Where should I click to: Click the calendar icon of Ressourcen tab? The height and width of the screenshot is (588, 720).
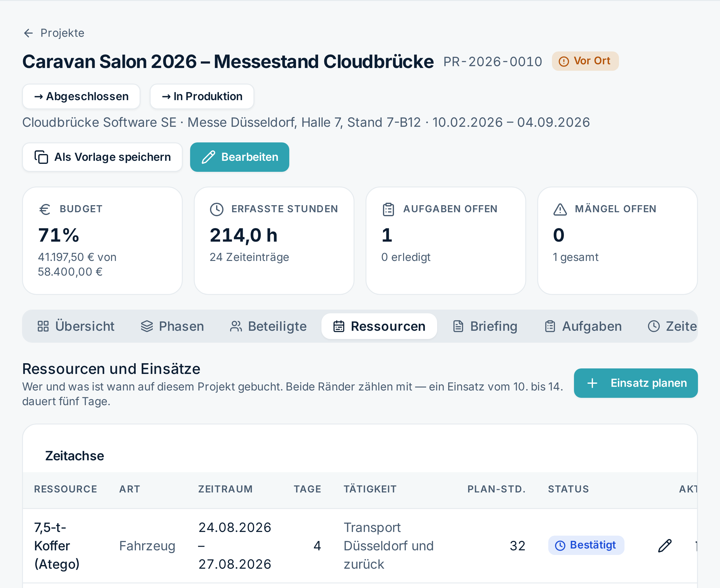pos(339,326)
